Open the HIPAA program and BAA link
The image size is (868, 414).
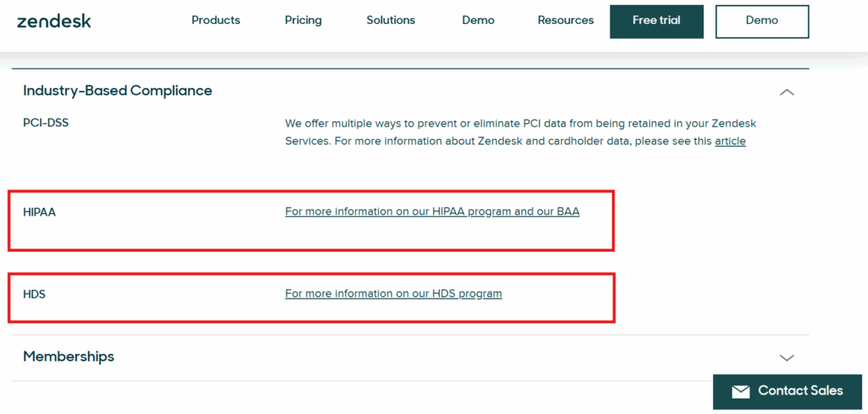[x=432, y=212]
